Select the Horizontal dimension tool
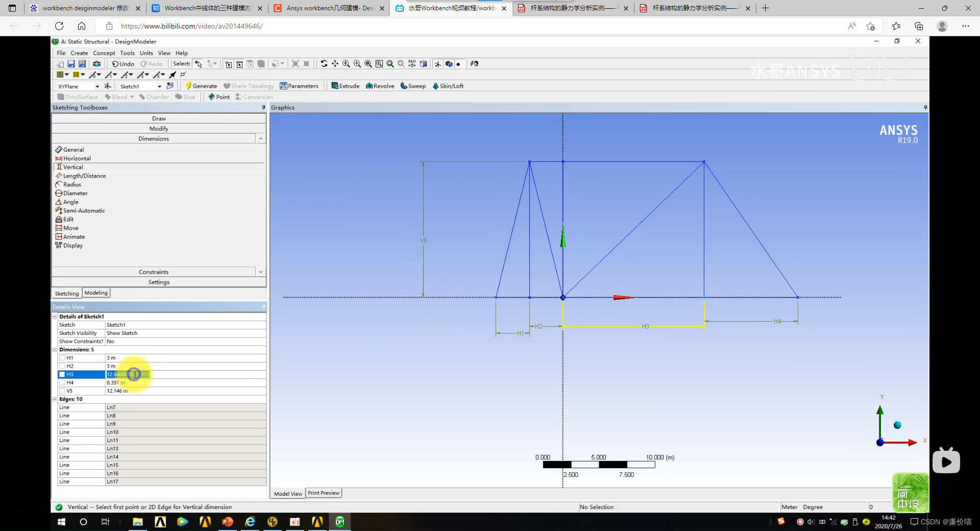Viewport: 980px width, 531px height. point(73,158)
